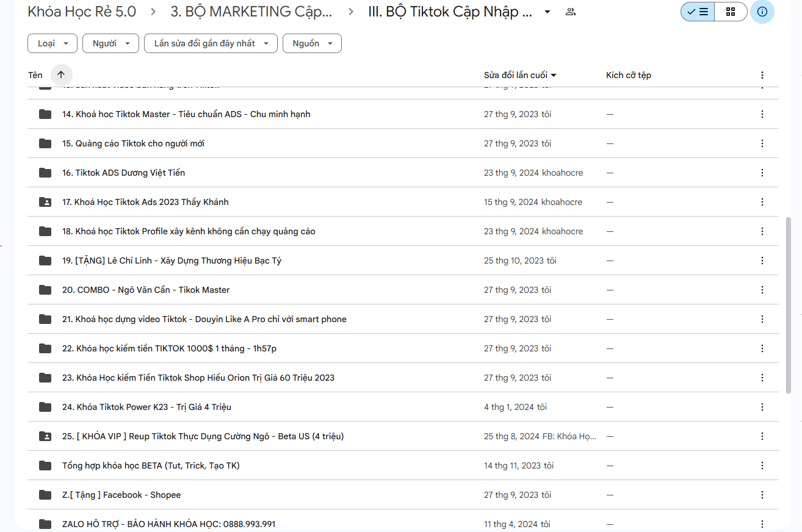802x532 pixels.
Task: Click folder icon of 16. Tiktok ADS Dương Việt Tiến
Action: 45,173
